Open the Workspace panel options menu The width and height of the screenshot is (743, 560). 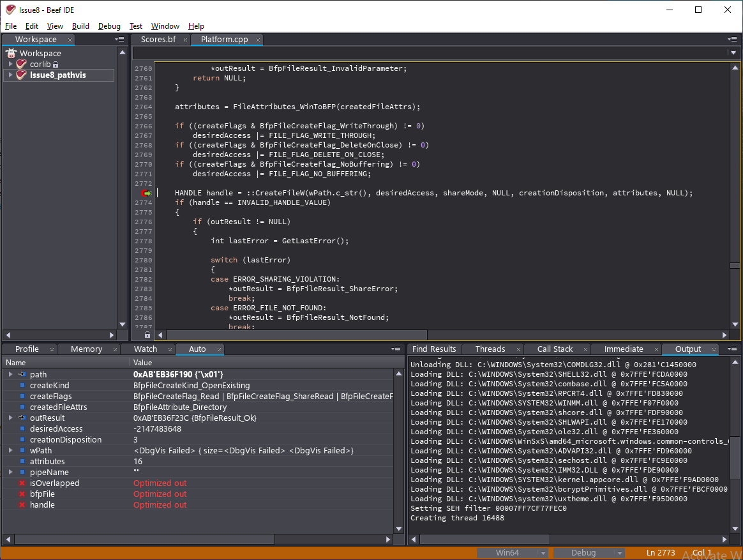tap(119, 40)
